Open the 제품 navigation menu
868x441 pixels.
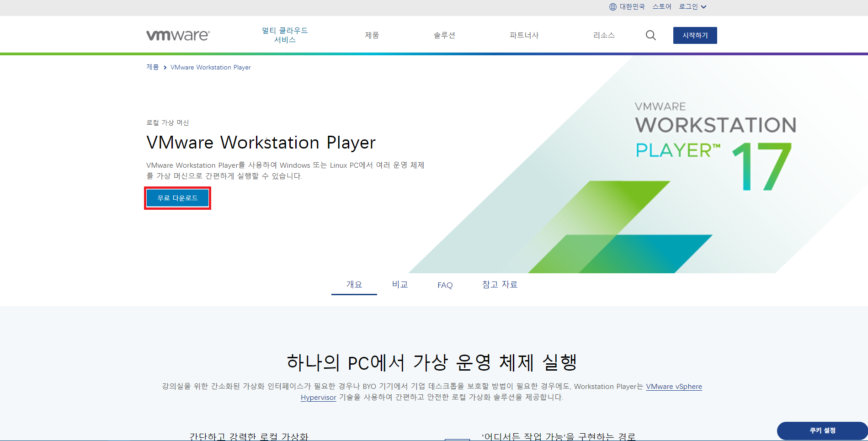tap(372, 35)
